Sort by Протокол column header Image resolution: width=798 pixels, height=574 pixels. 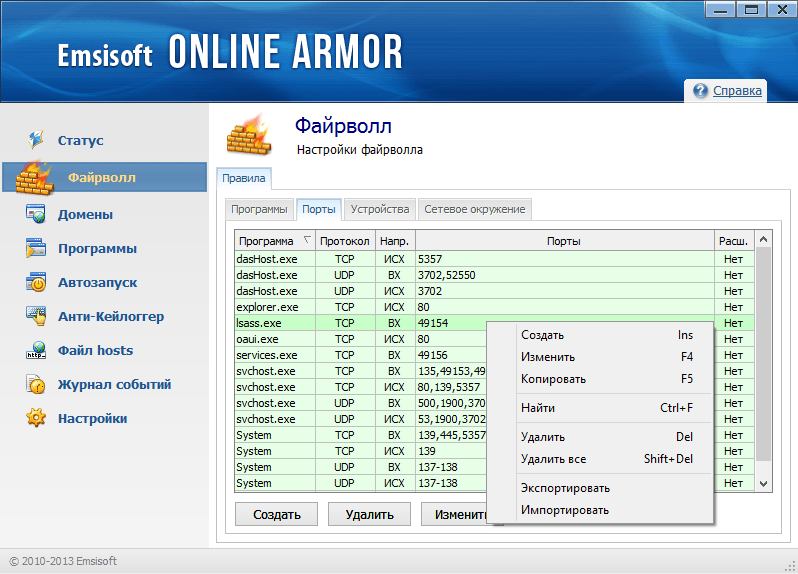click(345, 241)
